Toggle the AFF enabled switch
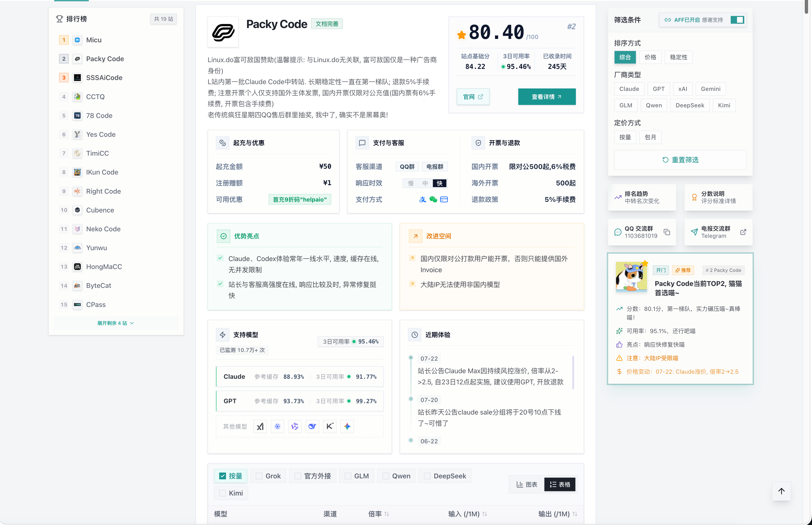Screen dimensions: 812x525 [x=737, y=20]
